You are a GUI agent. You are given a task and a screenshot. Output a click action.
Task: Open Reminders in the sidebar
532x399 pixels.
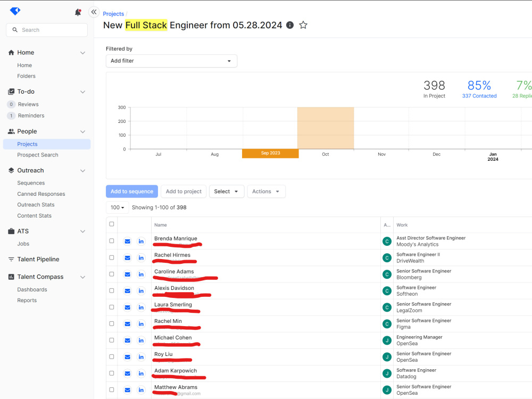(x=31, y=115)
